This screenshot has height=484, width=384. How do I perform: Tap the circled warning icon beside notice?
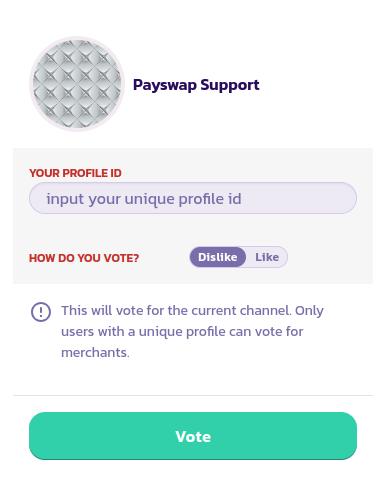coord(41,312)
